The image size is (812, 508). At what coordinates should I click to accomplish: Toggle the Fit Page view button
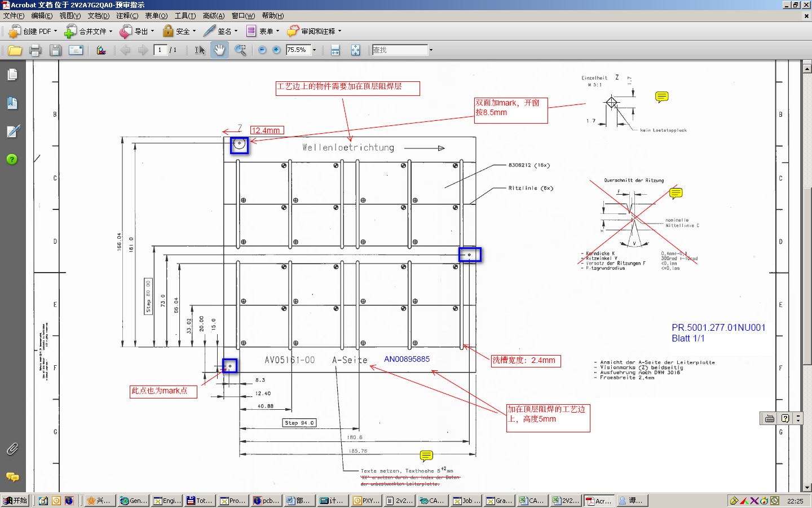355,50
